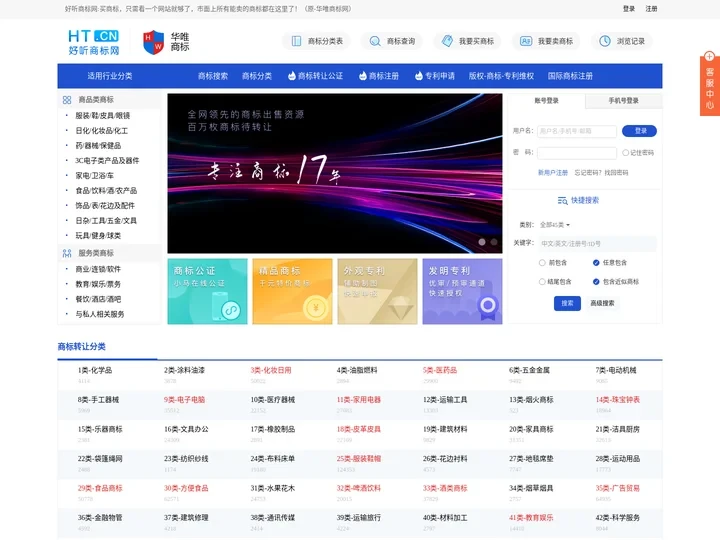Open 药/器械/保健品 category
720x540 pixels.
[98, 146]
